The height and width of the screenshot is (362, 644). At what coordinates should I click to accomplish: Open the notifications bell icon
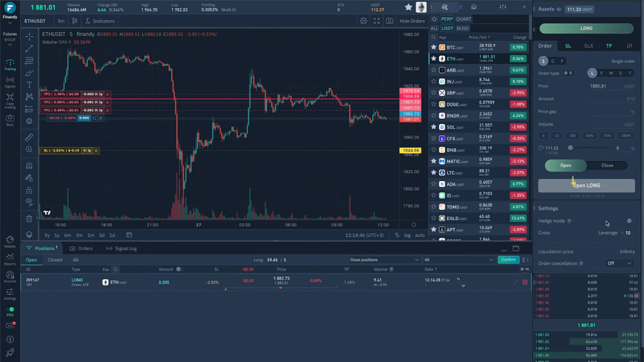(x=474, y=7)
